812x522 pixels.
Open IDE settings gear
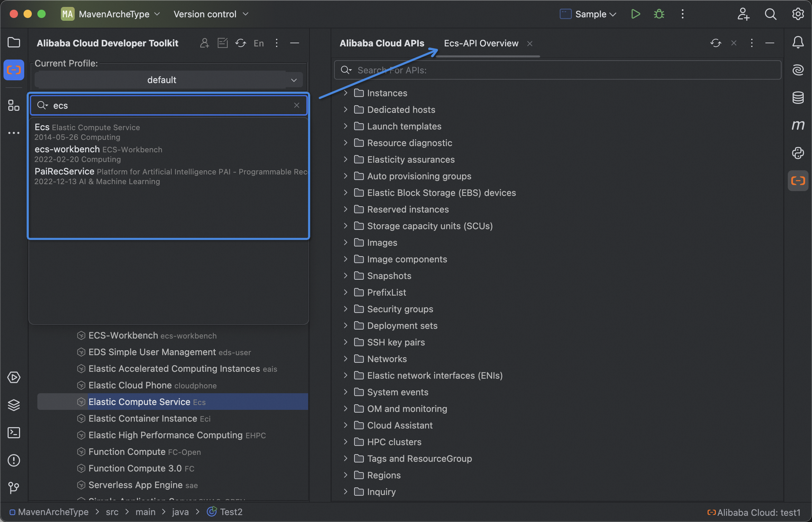(x=798, y=14)
